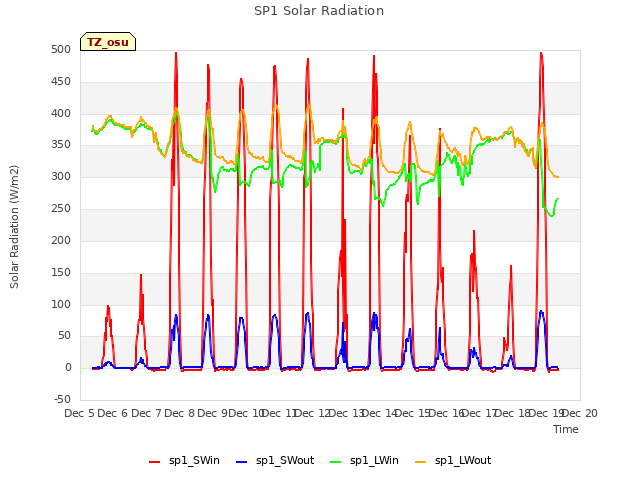Click the 100 y-axis tick label
The height and width of the screenshot is (480, 640).
point(61,304)
